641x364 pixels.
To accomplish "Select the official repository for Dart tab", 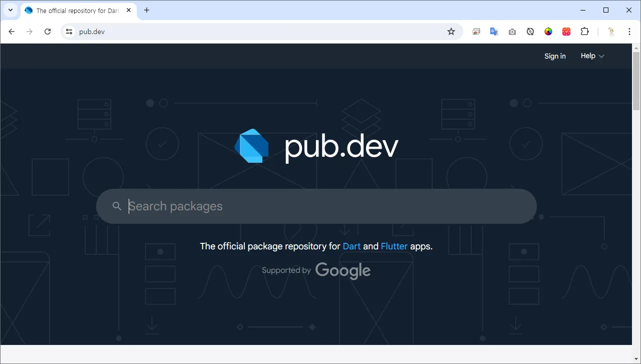I will pyautogui.click(x=79, y=11).
